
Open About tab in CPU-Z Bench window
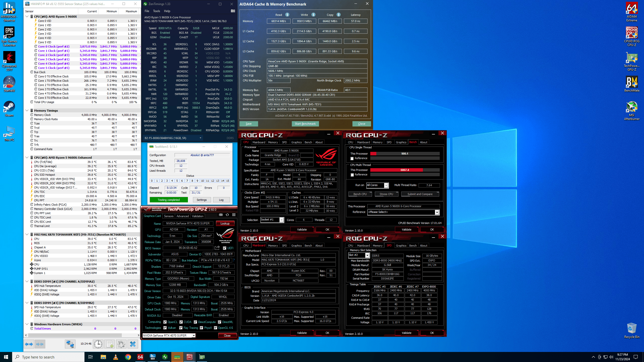coord(424,142)
